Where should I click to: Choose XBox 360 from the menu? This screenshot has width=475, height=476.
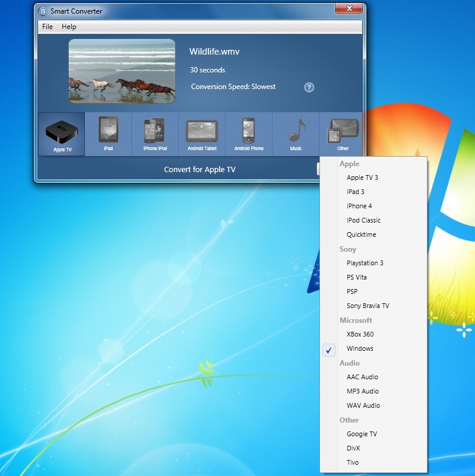pyautogui.click(x=373, y=334)
